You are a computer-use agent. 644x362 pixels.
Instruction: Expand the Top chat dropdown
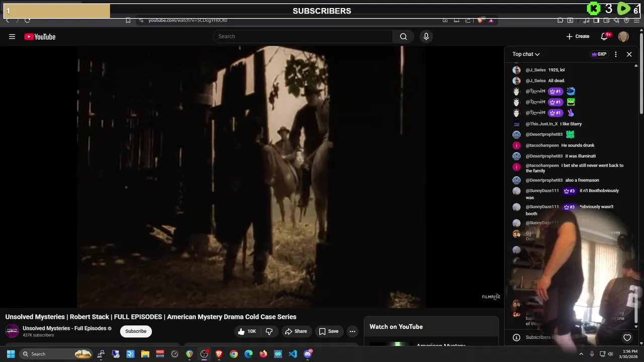(526, 54)
